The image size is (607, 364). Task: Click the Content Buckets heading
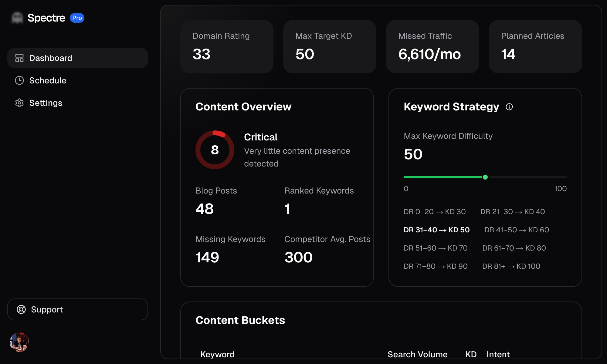[240, 320]
